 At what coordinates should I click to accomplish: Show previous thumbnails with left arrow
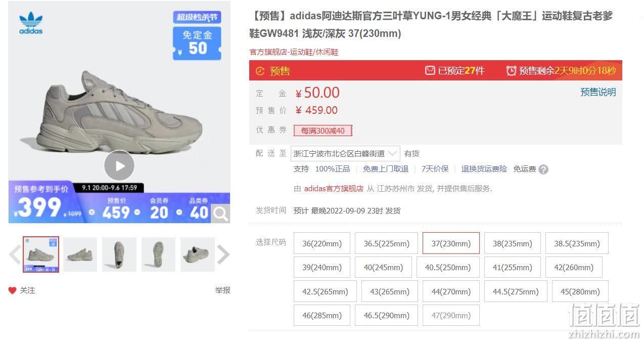(15, 254)
